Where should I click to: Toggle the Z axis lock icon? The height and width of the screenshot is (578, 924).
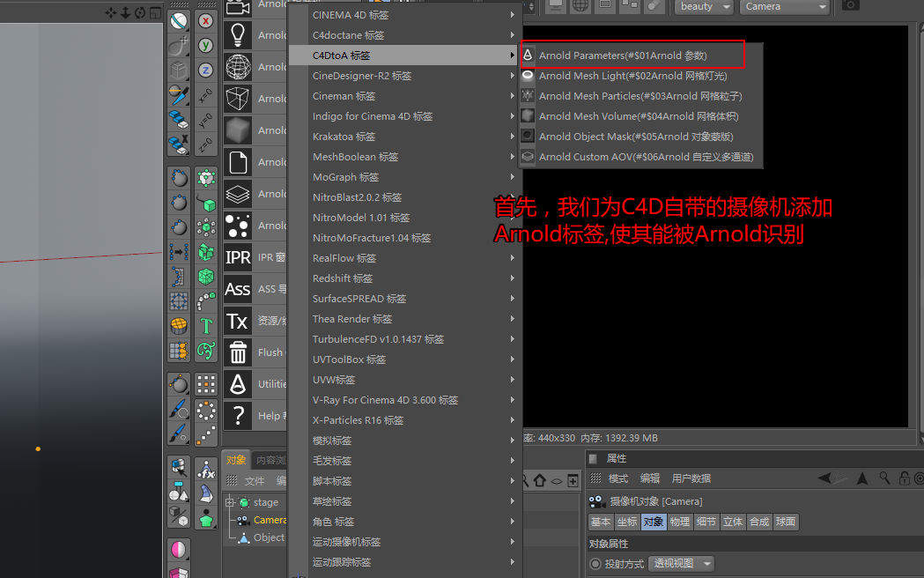(205, 70)
